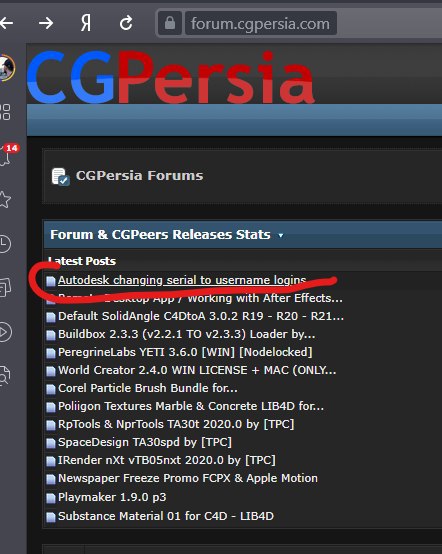Go forward with the browser forward arrow
Image resolution: width=442 pixels, height=554 pixels.
[46, 23]
